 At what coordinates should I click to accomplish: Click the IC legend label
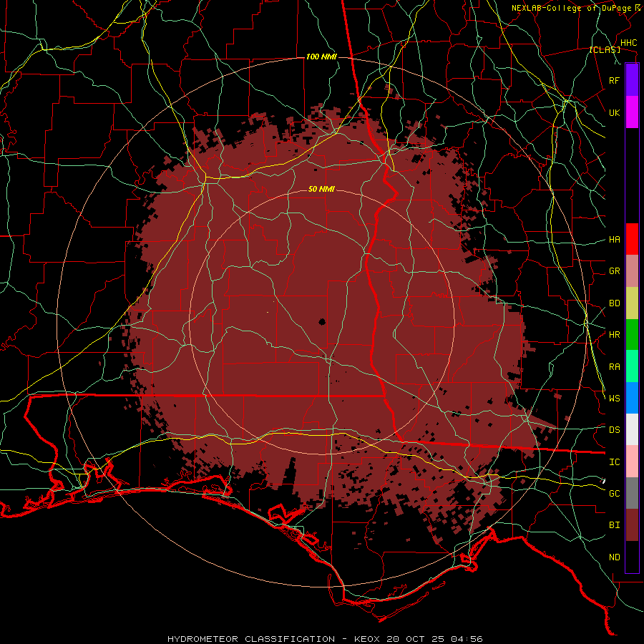[x=614, y=462]
